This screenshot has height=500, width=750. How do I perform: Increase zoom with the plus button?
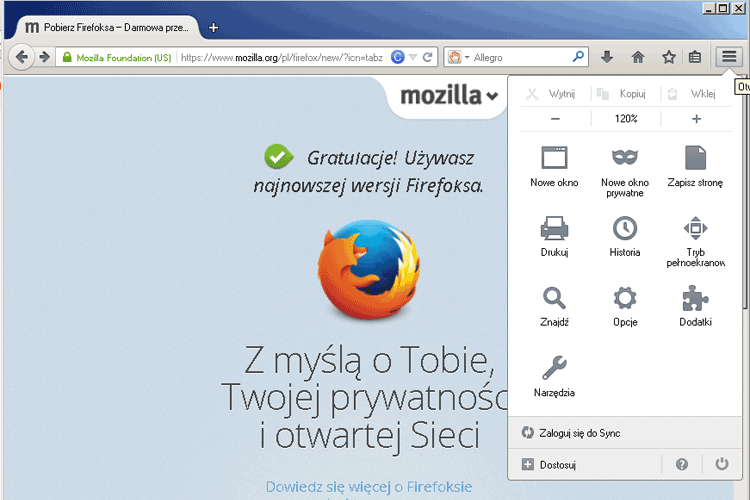[x=696, y=119]
